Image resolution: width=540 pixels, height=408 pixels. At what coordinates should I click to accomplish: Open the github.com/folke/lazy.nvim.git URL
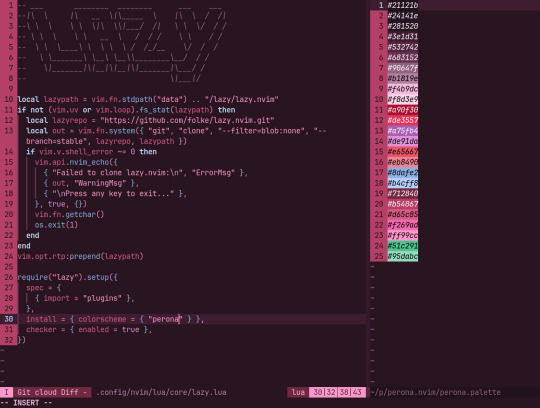[x=187, y=120]
